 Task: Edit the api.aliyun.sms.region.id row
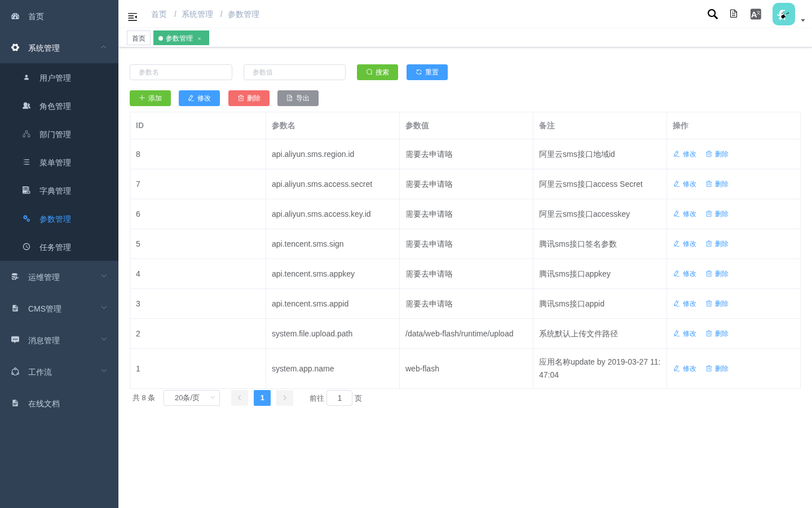click(685, 154)
